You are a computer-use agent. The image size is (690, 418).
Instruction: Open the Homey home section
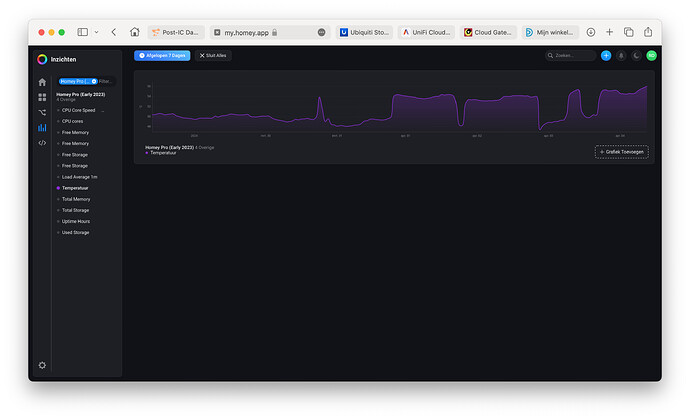42,82
